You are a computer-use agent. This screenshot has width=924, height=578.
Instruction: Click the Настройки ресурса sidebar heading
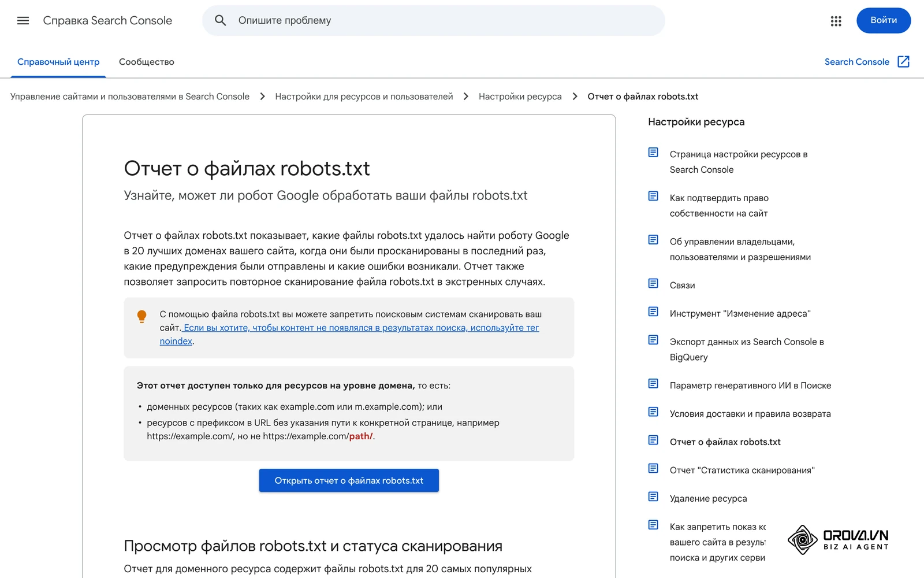point(696,122)
